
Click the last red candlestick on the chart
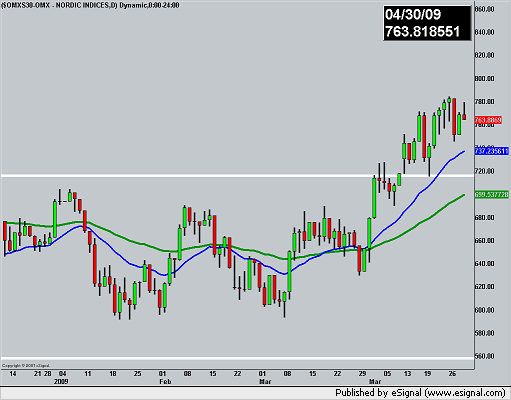click(x=464, y=117)
